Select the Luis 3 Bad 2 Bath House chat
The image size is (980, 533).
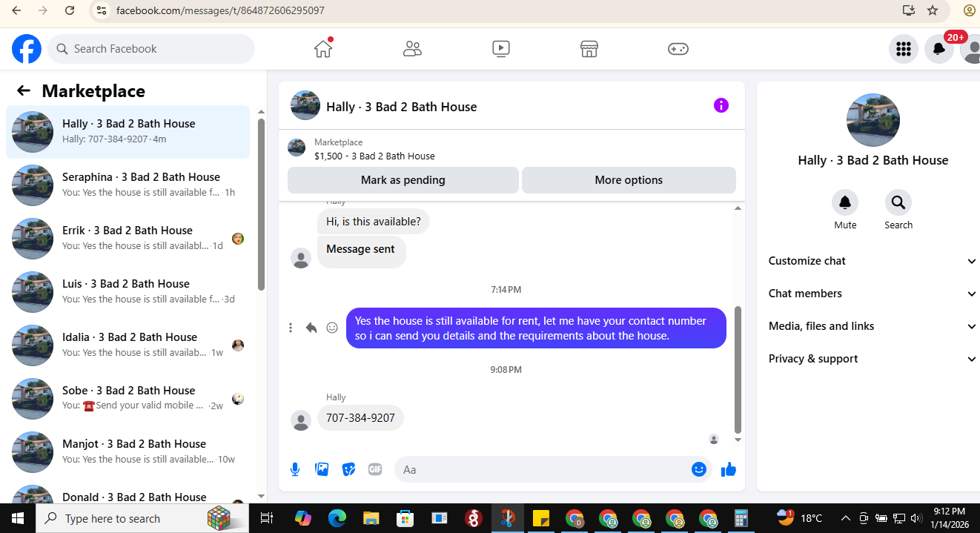click(x=128, y=291)
